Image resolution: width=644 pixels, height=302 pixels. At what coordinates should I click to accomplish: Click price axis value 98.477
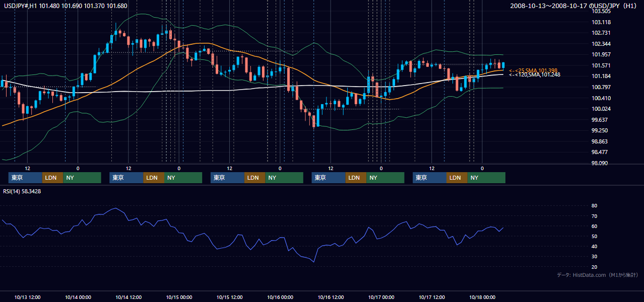pyautogui.click(x=600, y=152)
